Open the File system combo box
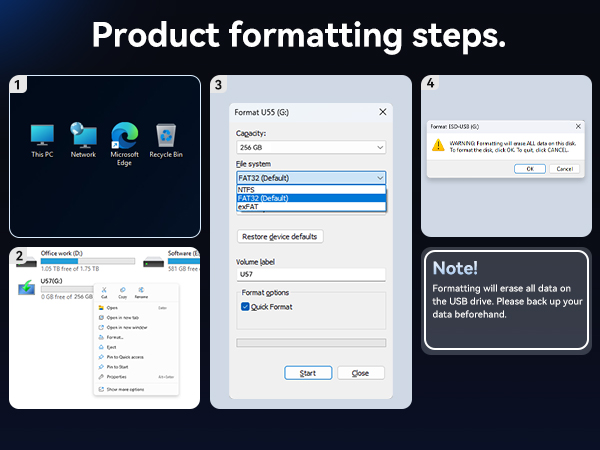Screen dimensions: 600x450 311,178
